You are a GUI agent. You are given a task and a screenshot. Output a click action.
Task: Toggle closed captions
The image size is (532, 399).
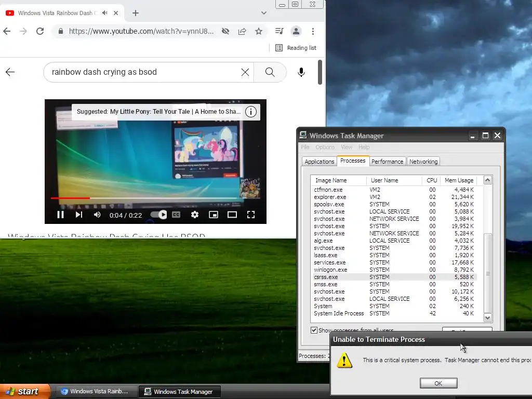[176, 215]
